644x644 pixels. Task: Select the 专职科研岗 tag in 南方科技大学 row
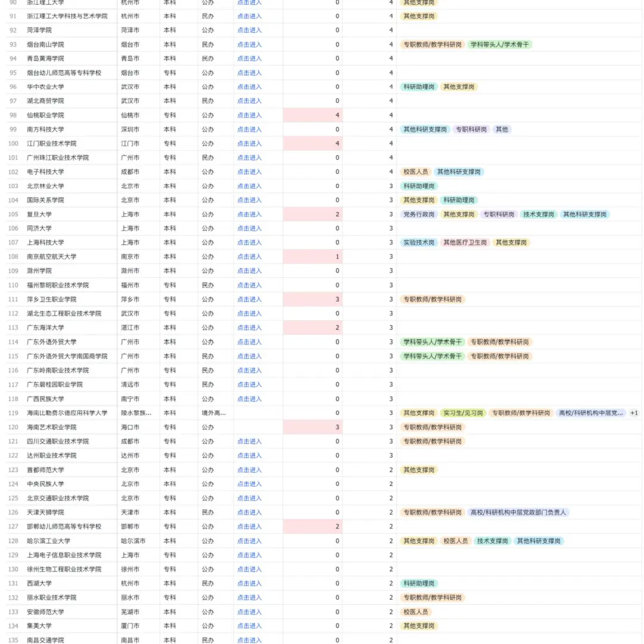tap(471, 129)
